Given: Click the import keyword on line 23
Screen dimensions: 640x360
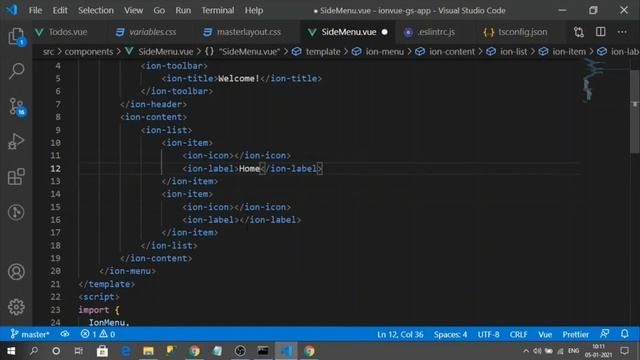Looking at the screenshot, I should (94, 310).
